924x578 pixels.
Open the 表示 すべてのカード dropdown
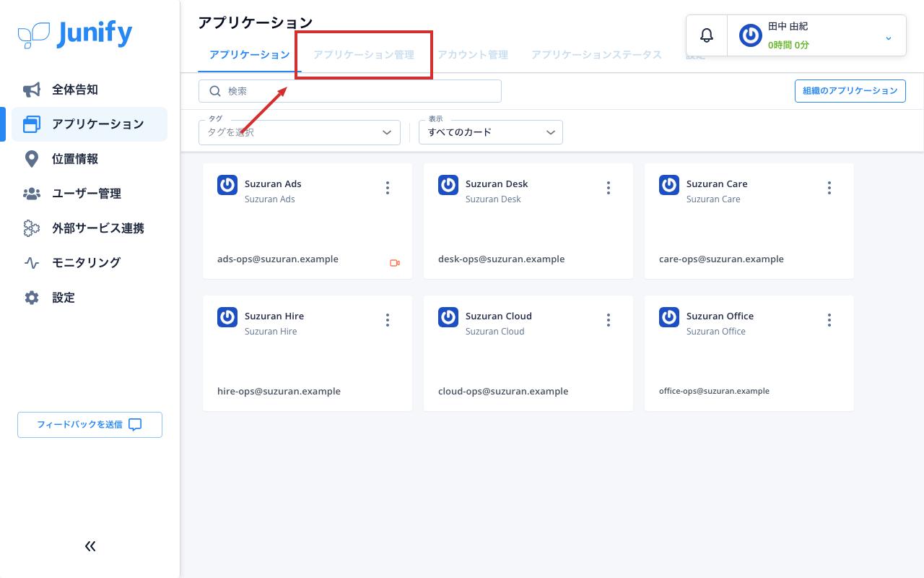pyautogui.click(x=491, y=132)
